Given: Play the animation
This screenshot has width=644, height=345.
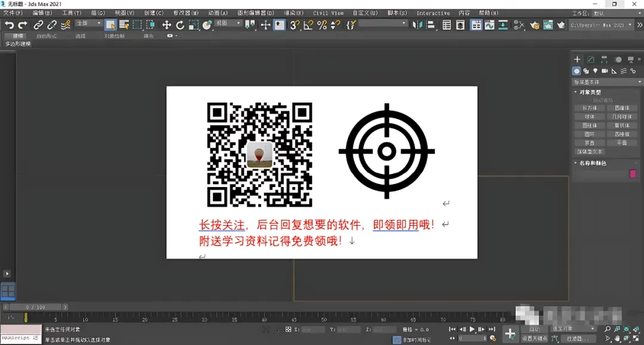Looking at the screenshot, I should pyautogui.click(x=472, y=329).
